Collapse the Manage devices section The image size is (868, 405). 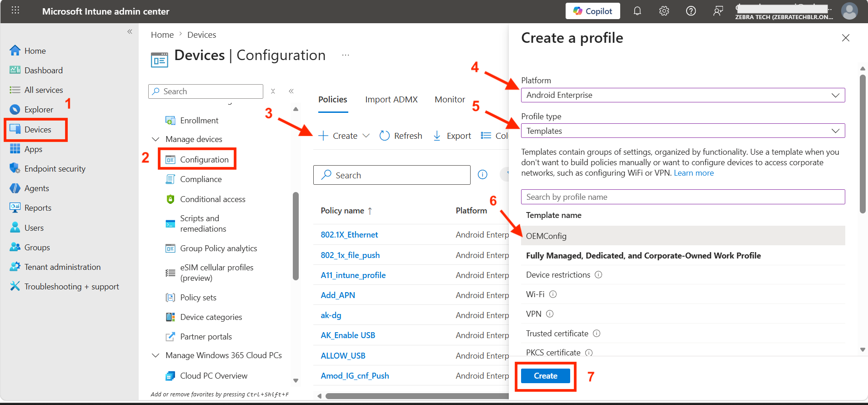156,139
